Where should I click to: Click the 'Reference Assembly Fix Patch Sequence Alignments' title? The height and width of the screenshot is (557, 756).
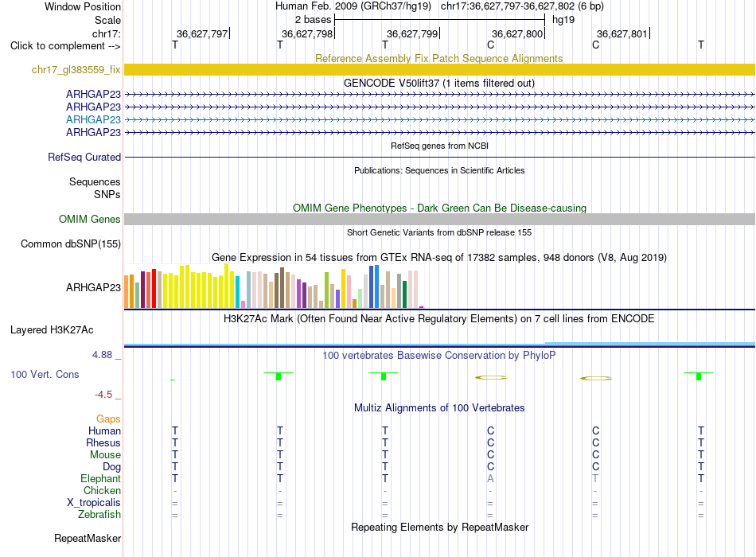point(438,58)
